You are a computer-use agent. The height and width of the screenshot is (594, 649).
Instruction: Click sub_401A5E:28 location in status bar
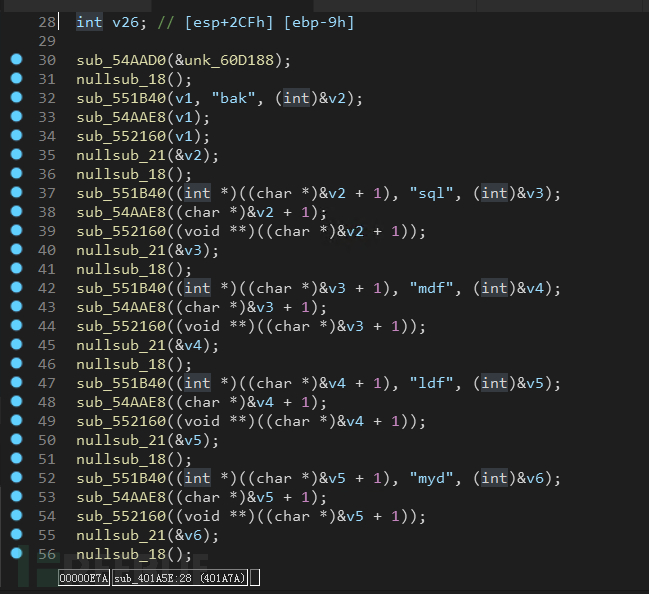[180, 578]
